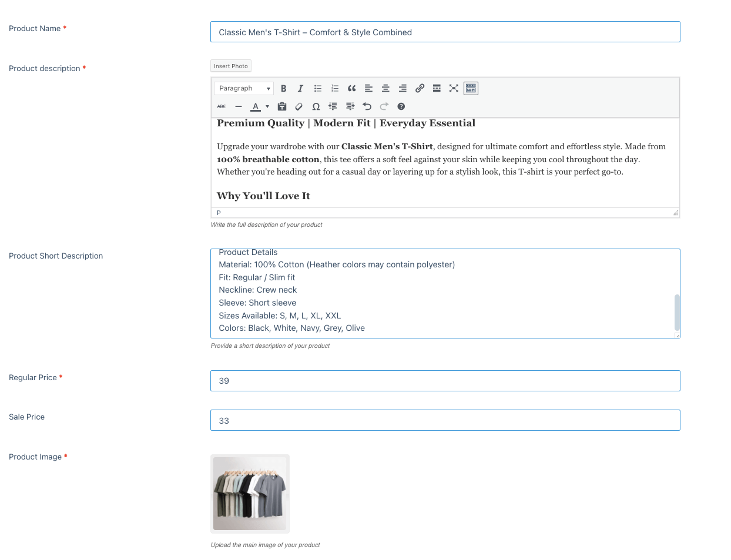731x560 pixels.
Task: Redo the last edit
Action: (384, 106)
